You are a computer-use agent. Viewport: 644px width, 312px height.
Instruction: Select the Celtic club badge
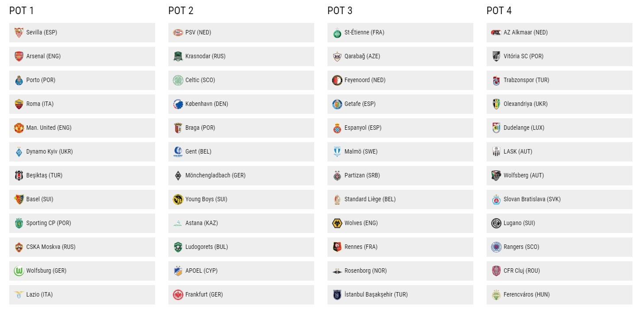(x=178, y=80)
